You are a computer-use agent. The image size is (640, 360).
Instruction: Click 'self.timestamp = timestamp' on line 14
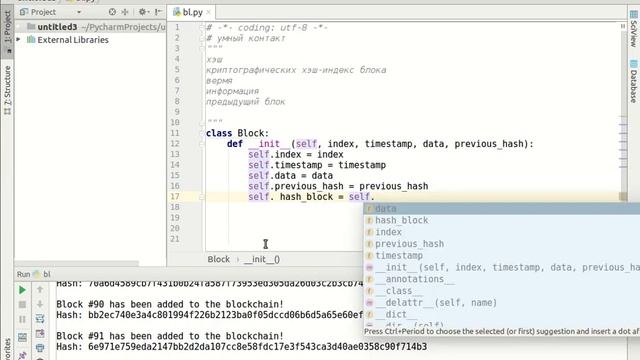point(317,165)
